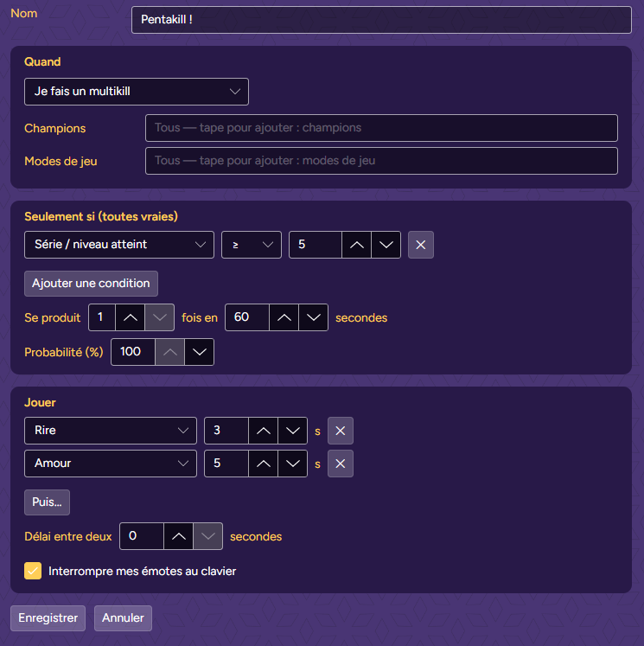Decrease the 'Se produit' count
Image resolution: width=644 pixels, height=646 pixels.
[159, 317]
